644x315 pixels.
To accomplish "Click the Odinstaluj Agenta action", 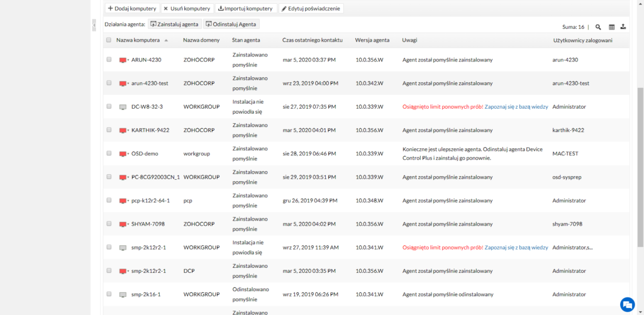I will point(231,24).
